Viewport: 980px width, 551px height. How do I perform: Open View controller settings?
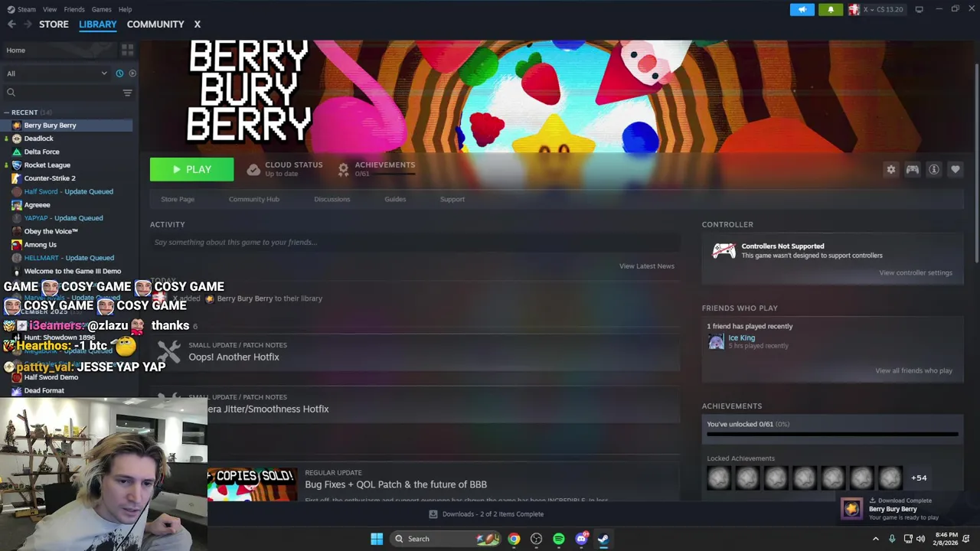coord(915,273)
